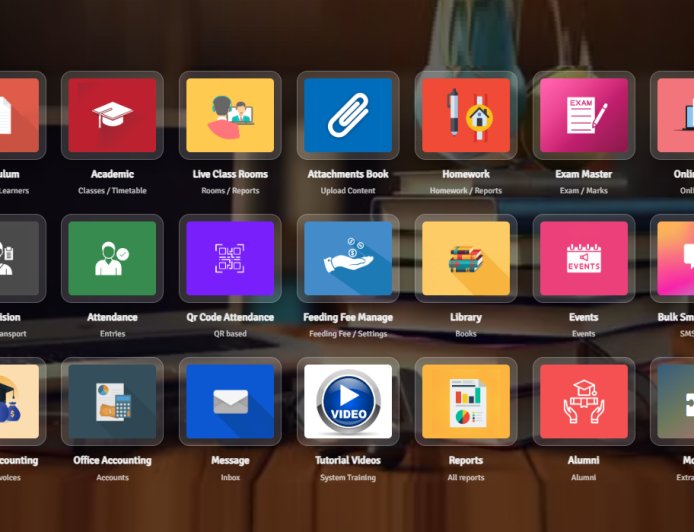Click the Academic label

pos(112,174)
